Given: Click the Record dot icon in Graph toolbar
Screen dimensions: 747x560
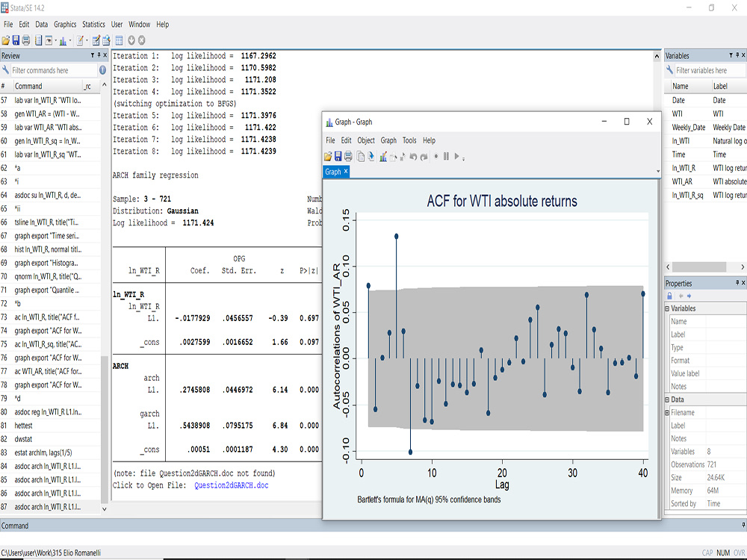Looking at the screenshot, I should [x=436, y=156].
